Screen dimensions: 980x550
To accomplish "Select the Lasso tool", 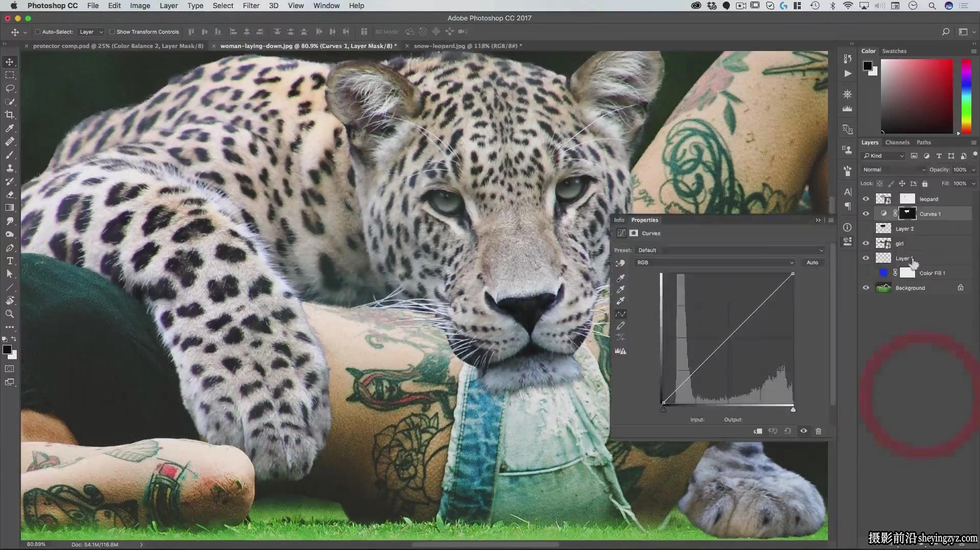I will click(10, 88).
